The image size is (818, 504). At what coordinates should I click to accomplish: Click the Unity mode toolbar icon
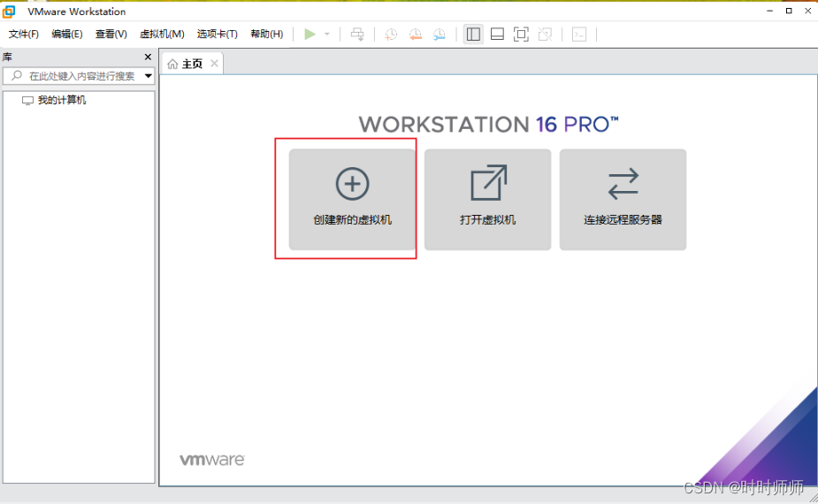pyautogui.click(x=545, y=34)
